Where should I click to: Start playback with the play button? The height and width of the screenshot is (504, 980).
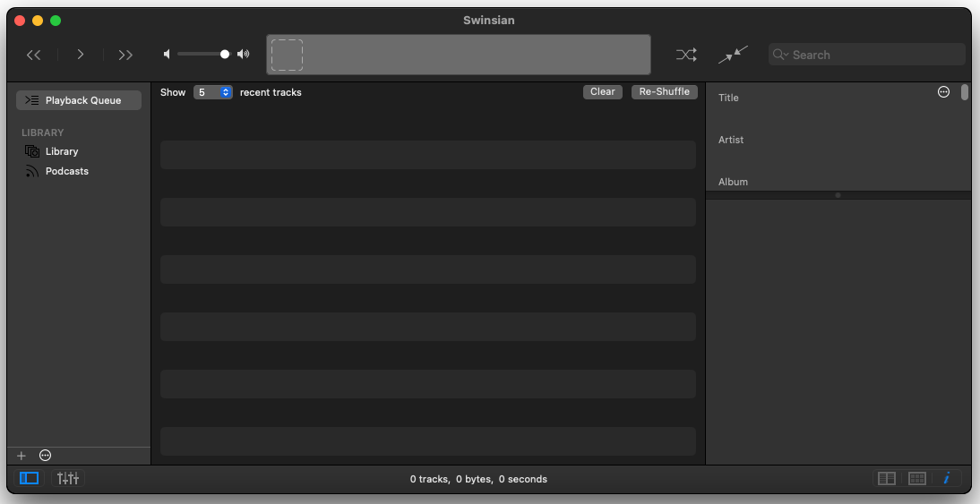[x=80, y=55]
